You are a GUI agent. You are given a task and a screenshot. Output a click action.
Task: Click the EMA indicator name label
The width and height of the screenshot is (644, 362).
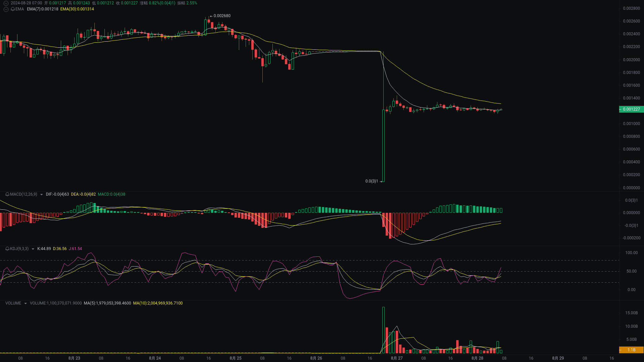pyautogui.click(x=19, y=9)
